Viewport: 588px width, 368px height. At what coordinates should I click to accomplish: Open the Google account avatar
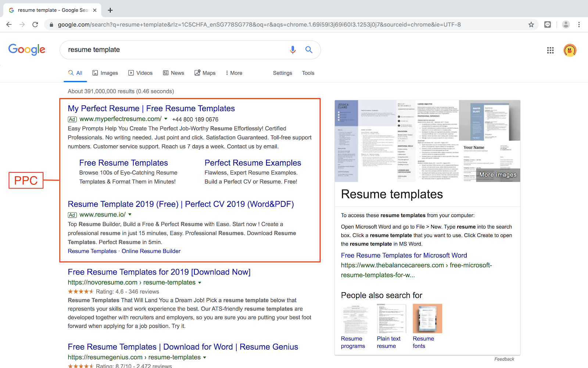tap(570, 50)
